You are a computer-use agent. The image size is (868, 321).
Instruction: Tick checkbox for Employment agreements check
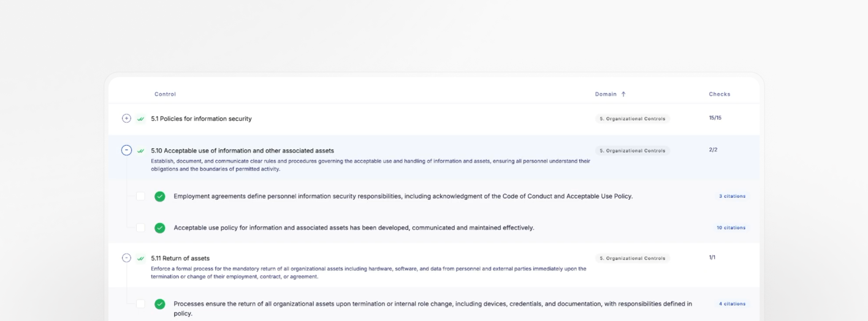140,197
